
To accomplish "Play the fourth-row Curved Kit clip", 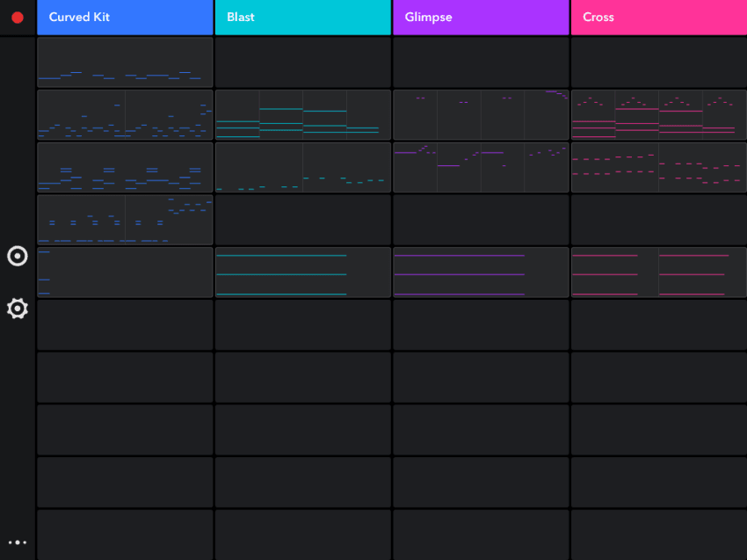I will [125, 220].
